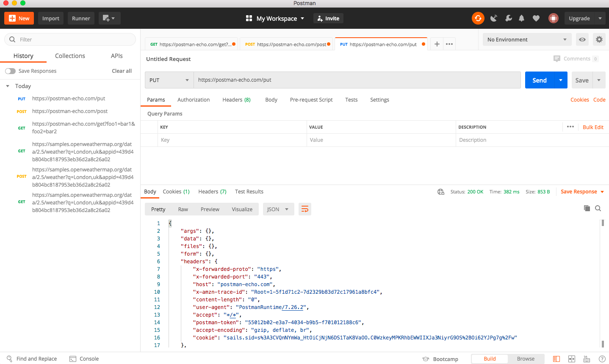Screen dimensions: 609x364
Task: Open the Console
Action: (84, 358)
